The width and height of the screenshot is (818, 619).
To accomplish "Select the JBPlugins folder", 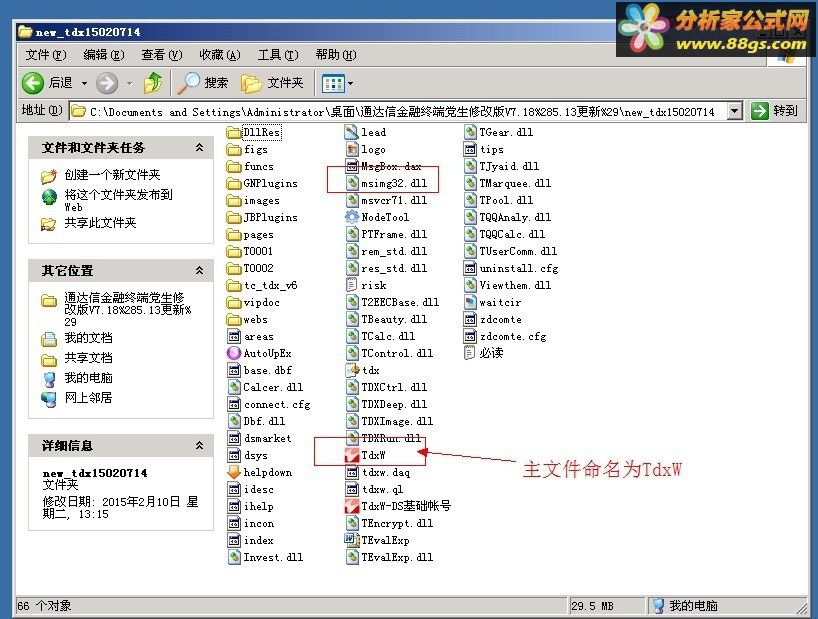I will 262,217.
